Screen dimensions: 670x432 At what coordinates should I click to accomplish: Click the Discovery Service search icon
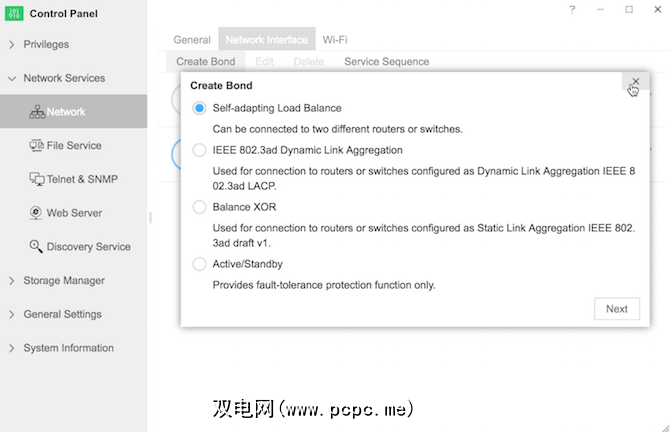point(37,247)
